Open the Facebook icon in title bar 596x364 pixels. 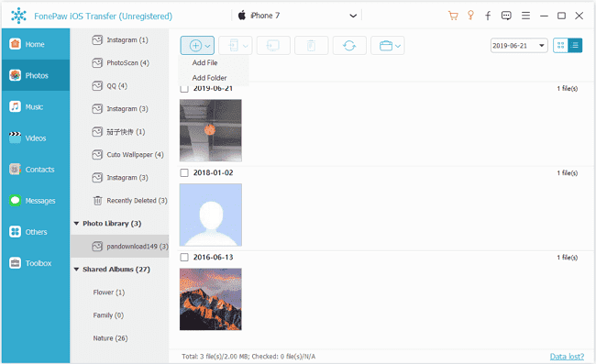[488, 16]
